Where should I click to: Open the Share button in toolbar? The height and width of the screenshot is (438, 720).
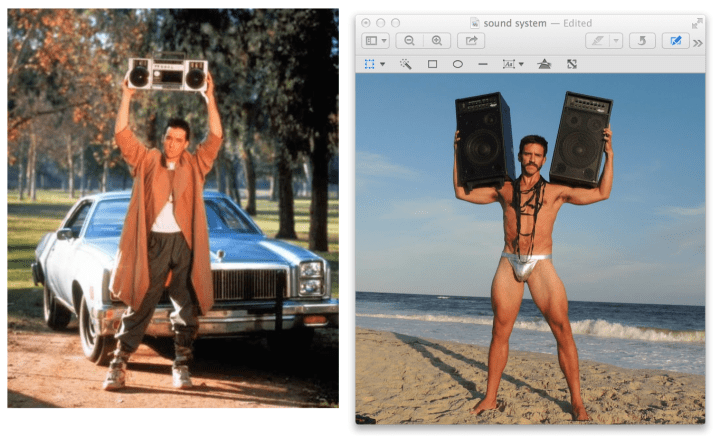click(470, 41)
